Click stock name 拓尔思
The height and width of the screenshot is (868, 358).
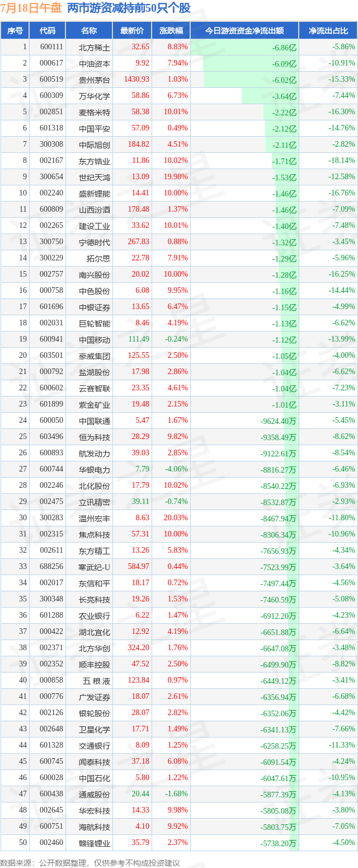98,258
